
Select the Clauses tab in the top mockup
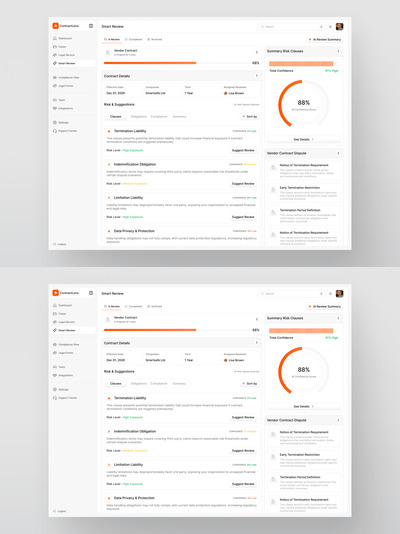[x=116, y=116]
